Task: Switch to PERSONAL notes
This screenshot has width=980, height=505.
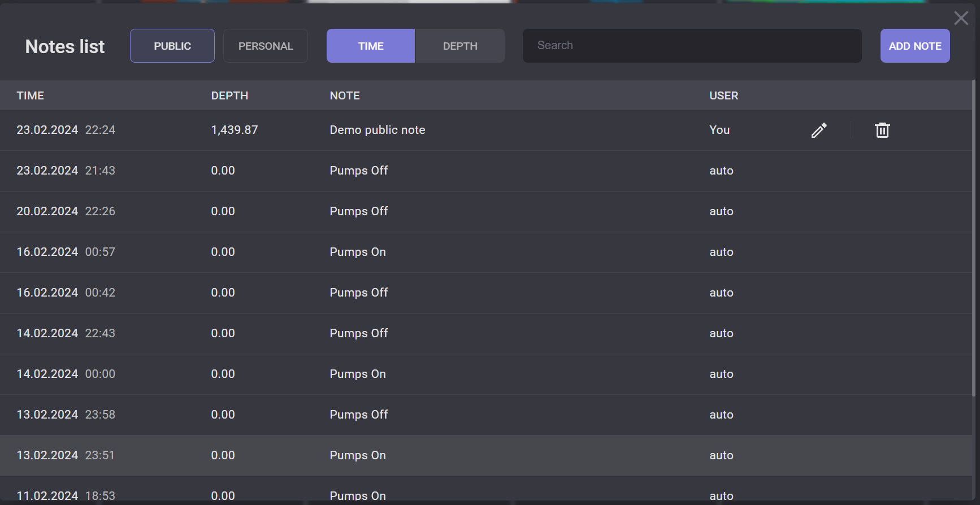Action: click(x=266, y=46)
